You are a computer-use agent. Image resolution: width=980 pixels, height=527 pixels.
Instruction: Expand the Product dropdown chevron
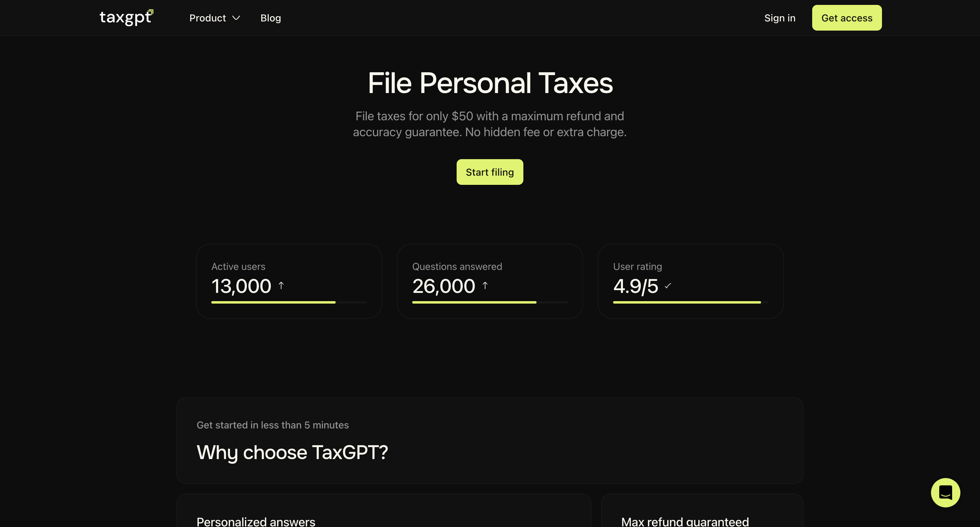(x=236, y=18)
